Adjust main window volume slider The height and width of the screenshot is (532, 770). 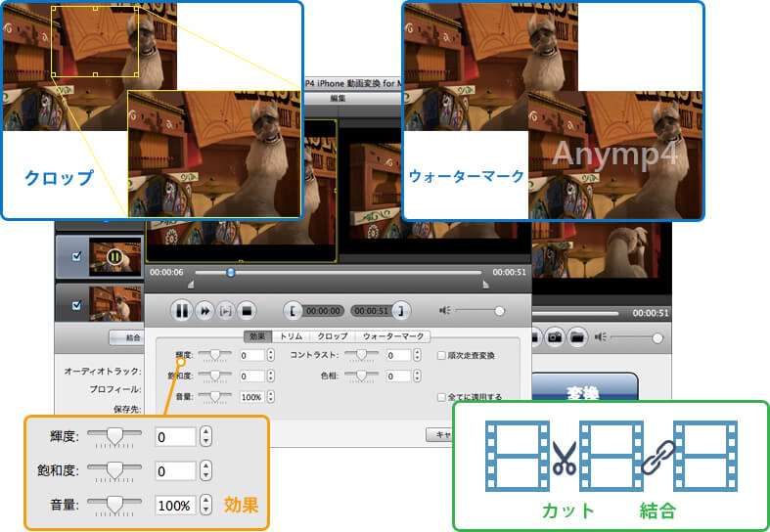point(657,337)
